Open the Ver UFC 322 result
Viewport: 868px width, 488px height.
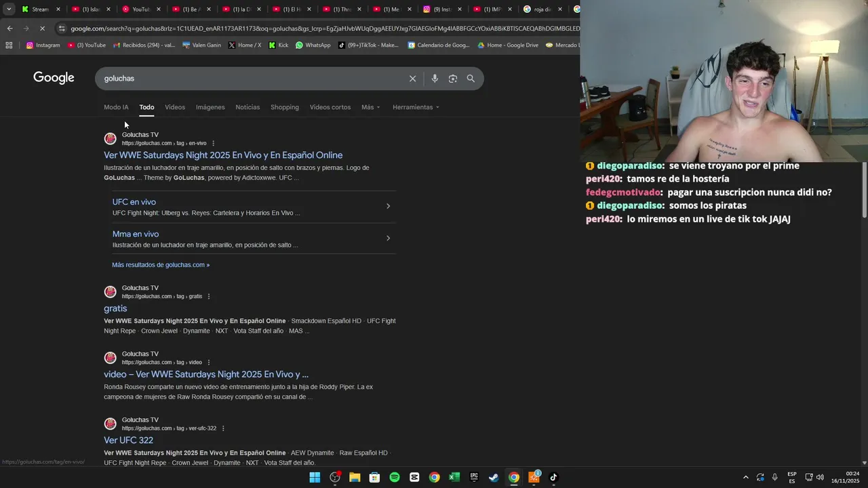tap(128, 440)
